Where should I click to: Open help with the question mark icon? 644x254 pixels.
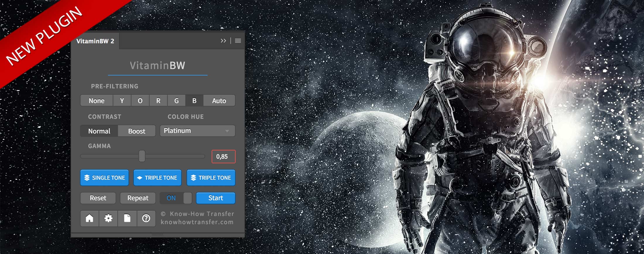[x=146, y=218]
